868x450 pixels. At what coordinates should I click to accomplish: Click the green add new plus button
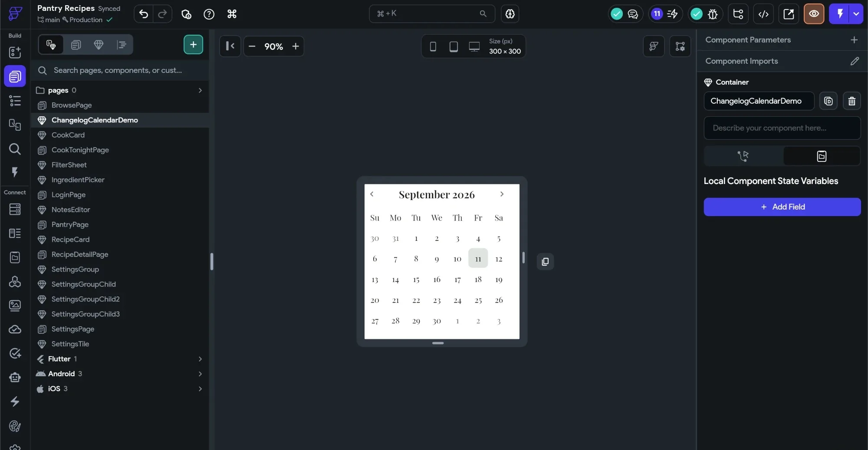coord(193,45)
